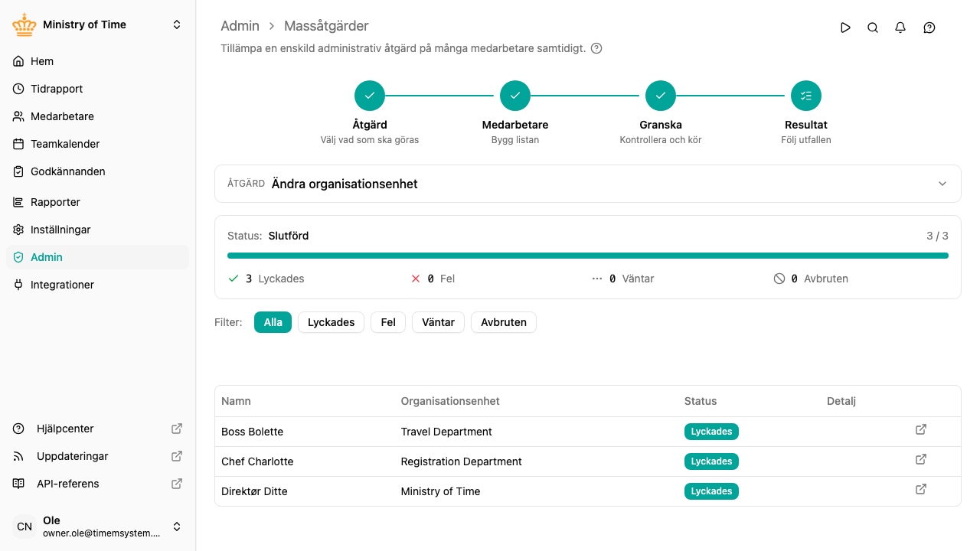Viewport: 980px width, 551px height.
Task: Select Boss Bolette name cell
Action: click(x=252, y=432)
